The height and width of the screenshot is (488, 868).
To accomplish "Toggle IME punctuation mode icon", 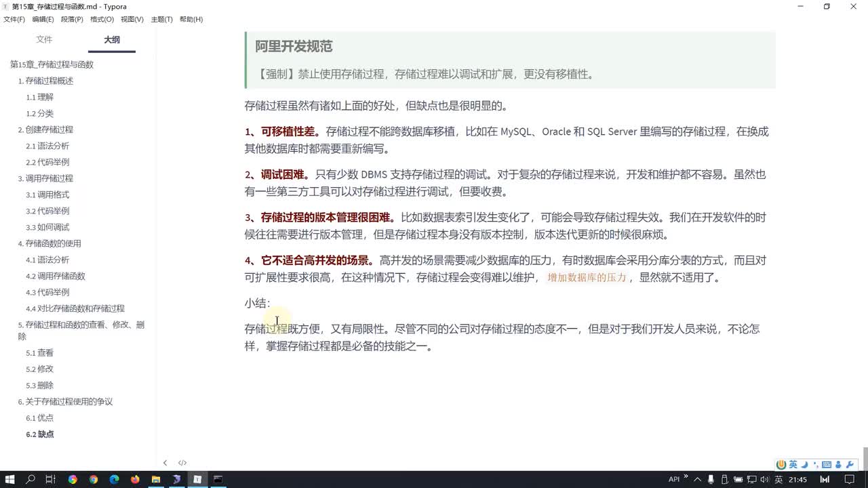I will click(816, 465).
